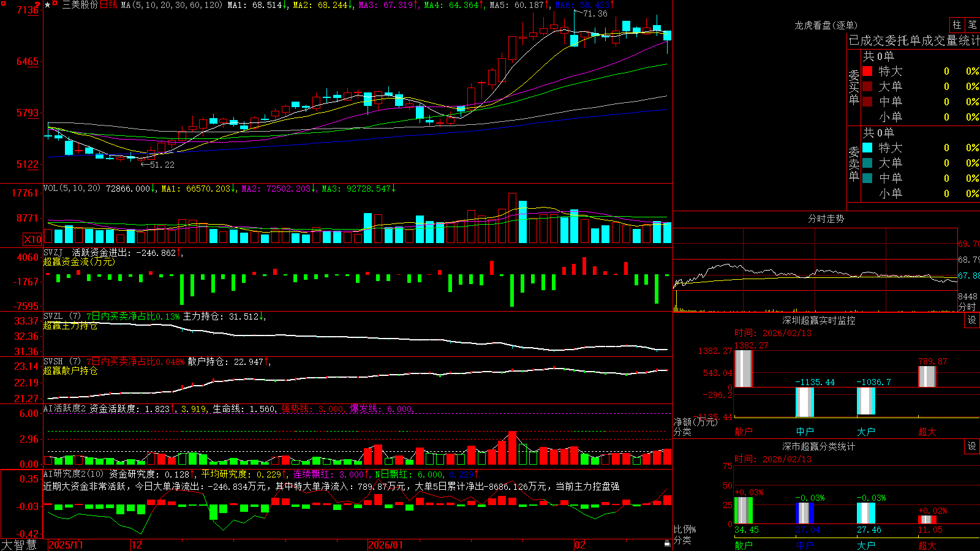Click the 日线 period label
Screen dimensions: 980x551
coord(108,5)
